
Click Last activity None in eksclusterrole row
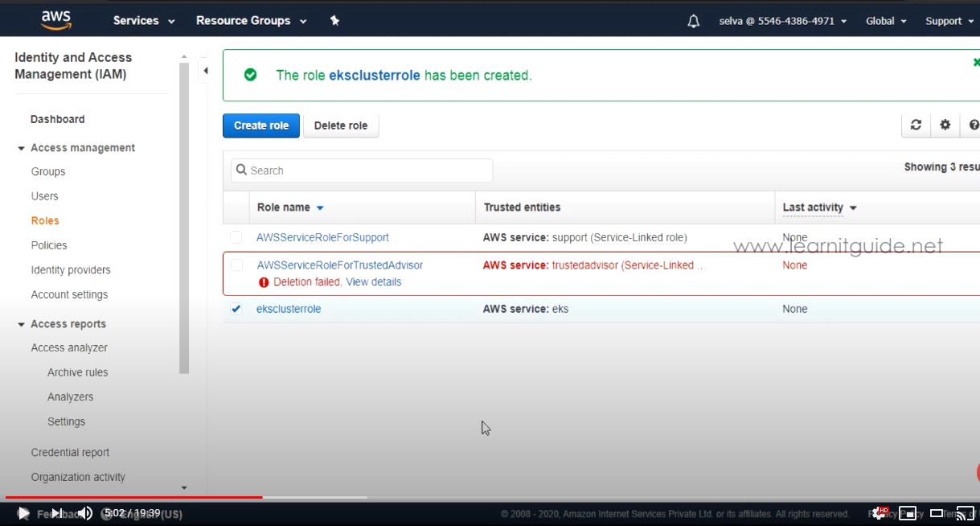click(795, 310)
